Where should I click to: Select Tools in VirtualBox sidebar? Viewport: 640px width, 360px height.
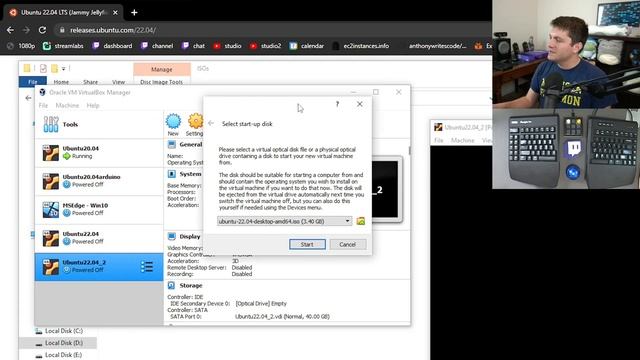pyautogui.click(x=99, y=124)
